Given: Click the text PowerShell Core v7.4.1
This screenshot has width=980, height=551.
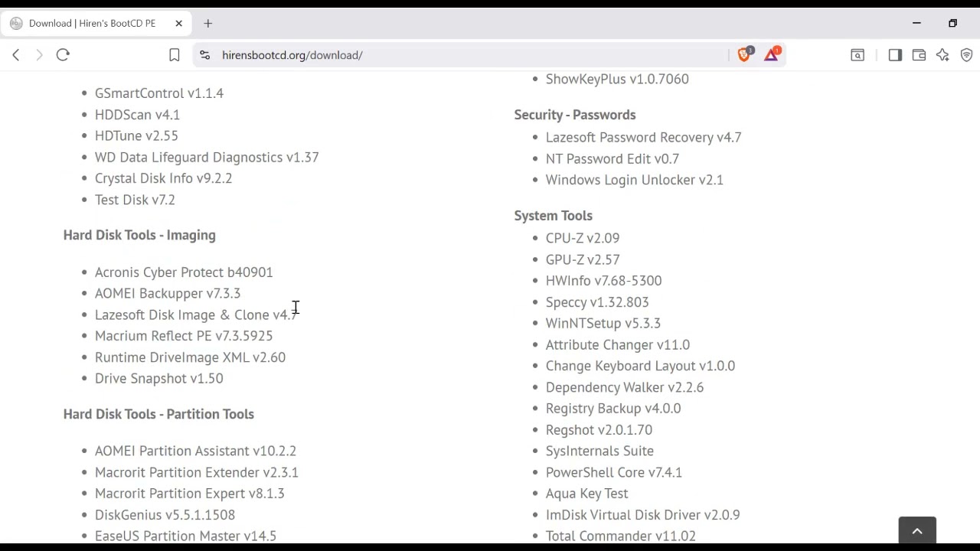Looking at the screenshot, I should click(x=614, y=472).
